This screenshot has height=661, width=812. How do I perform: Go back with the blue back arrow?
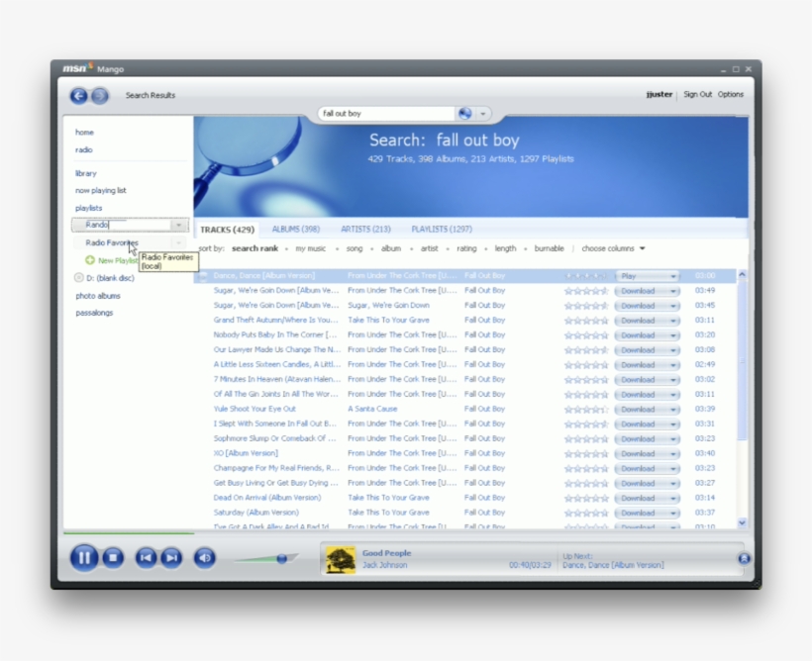[78, 96]
